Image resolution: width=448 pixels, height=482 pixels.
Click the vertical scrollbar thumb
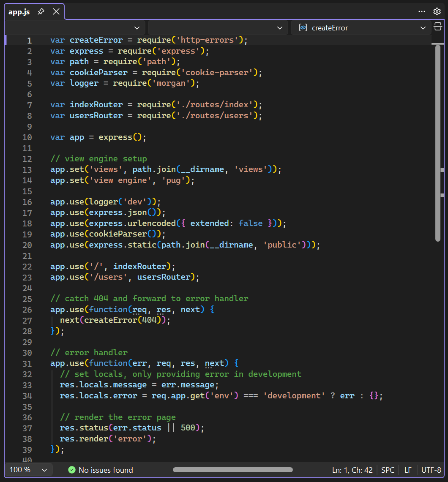tap(438, 143)
